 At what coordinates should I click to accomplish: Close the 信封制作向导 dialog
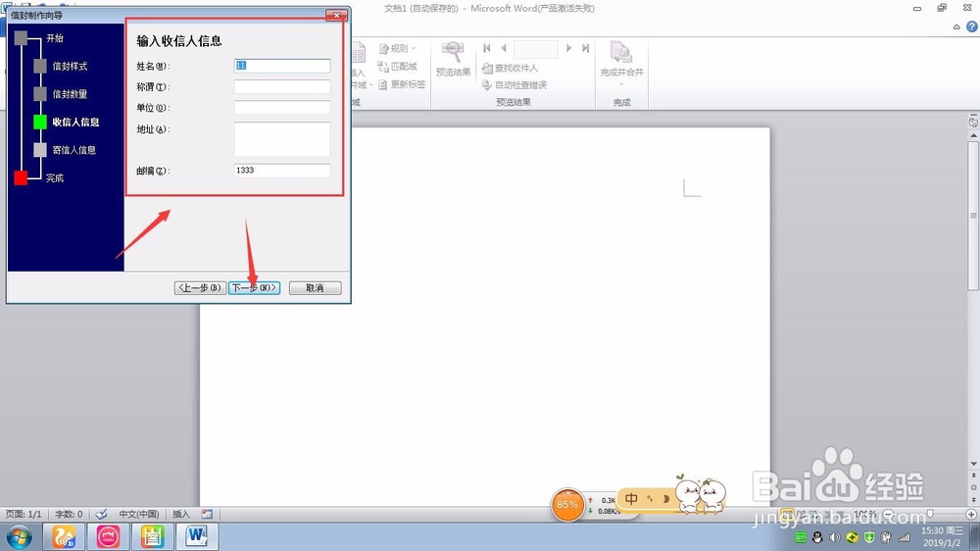[336, 15]
